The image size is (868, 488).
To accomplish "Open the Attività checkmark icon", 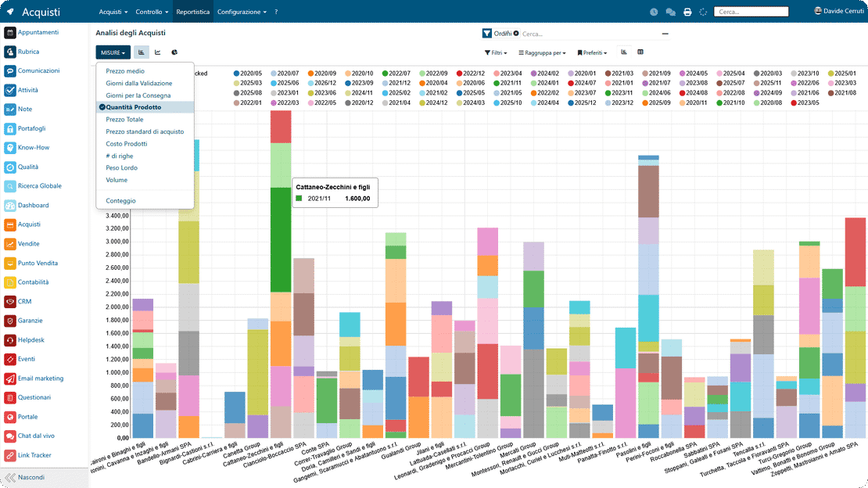I will (x=9, y=90).
